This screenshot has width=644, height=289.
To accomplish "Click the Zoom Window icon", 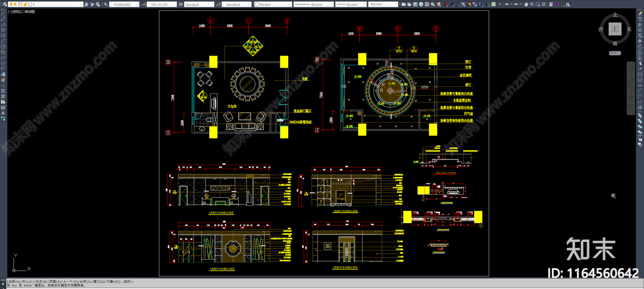I will point(538,4).
